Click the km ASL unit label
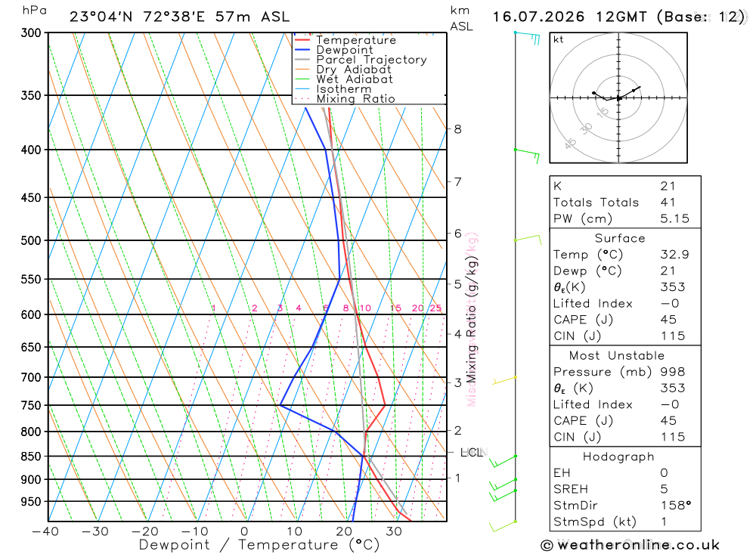756x554 pixels. click(461, 18)
